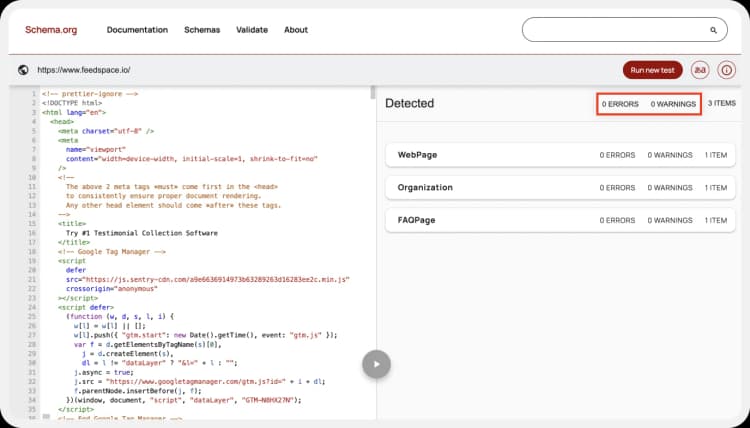Click the magnifier search icon
Image resolution: width=750 pixels, height=428 pixels.
[713, 30]
